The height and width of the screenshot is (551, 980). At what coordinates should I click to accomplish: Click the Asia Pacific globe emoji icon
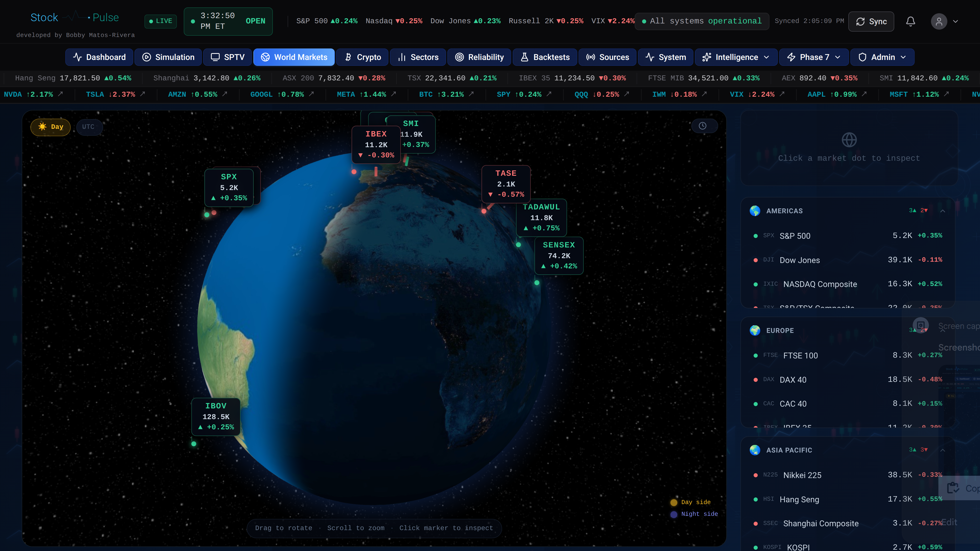(755, 450)
